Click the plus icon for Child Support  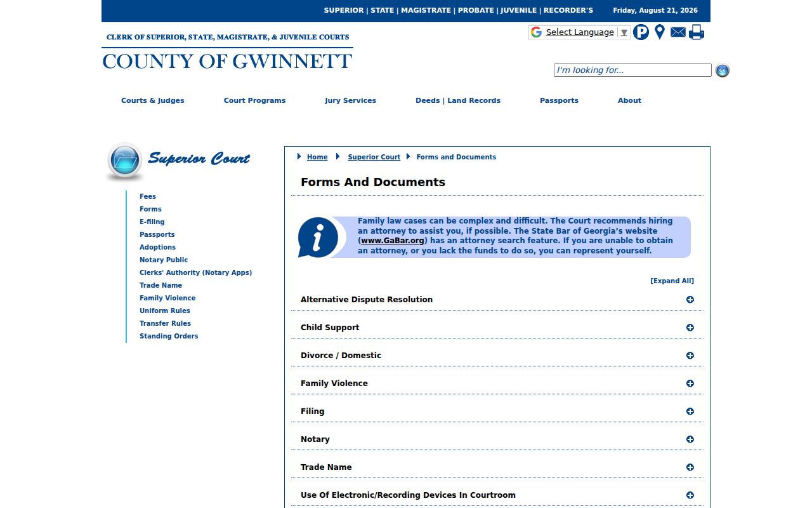point(690,328)
